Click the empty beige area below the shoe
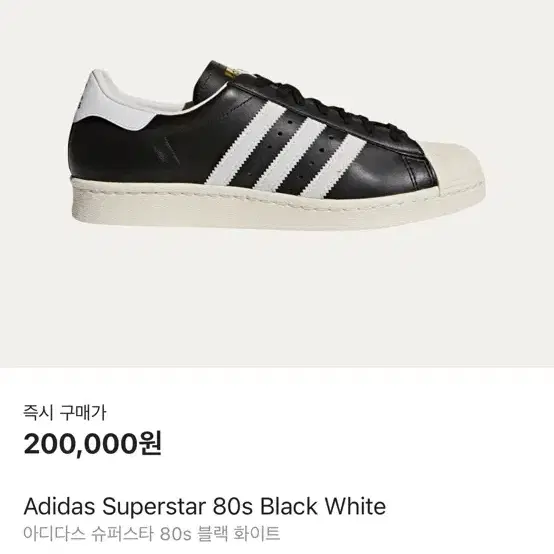 point(277,300)
